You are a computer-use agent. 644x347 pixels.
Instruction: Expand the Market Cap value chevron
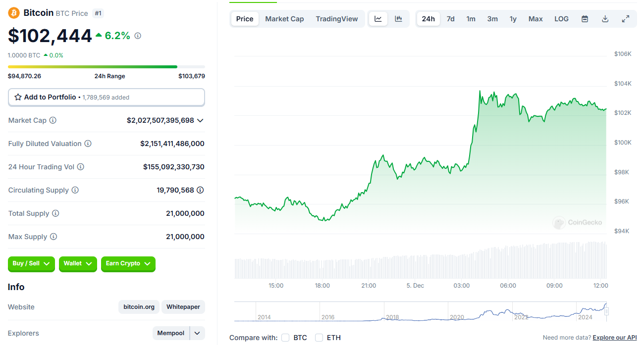point(200,120)
